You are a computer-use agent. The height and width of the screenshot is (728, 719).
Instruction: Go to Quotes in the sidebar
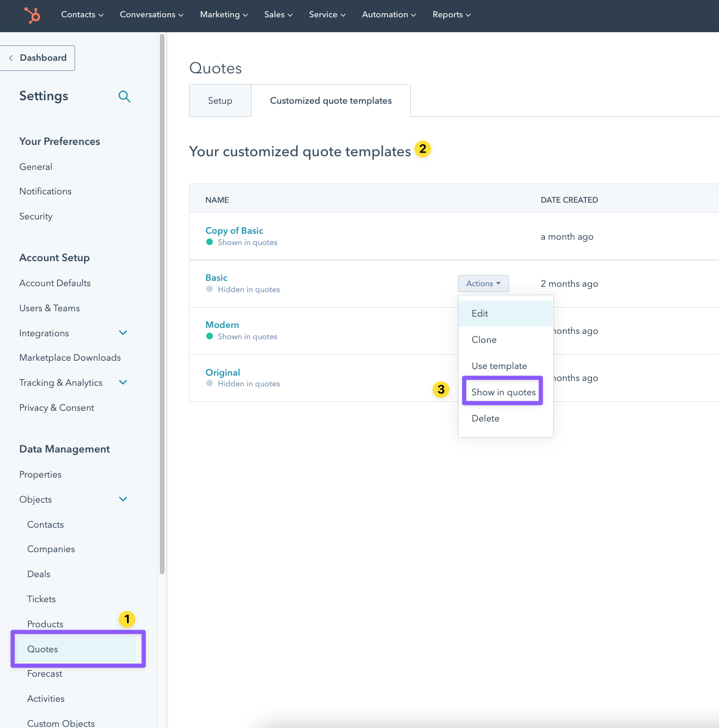pos(43,649)
